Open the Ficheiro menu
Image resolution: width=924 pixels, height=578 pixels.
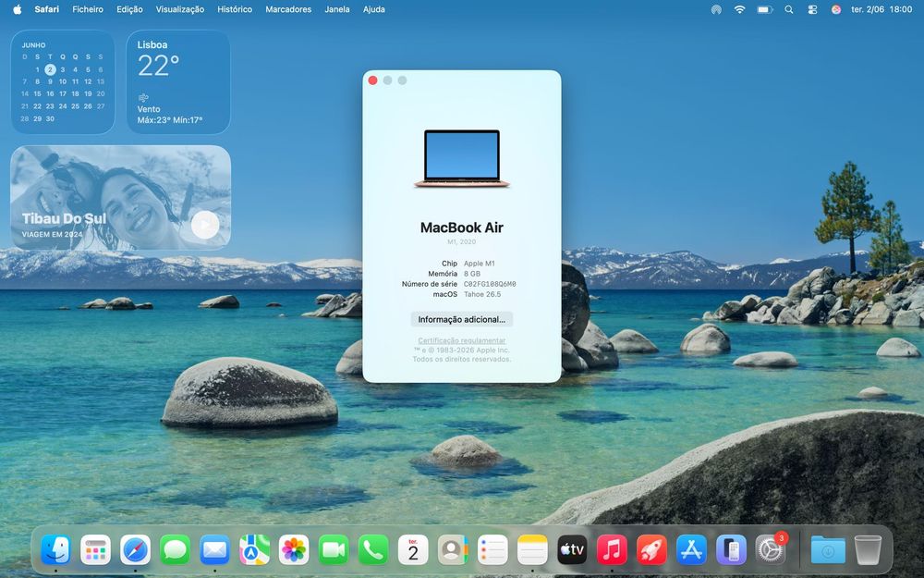[x=88, y=9]
